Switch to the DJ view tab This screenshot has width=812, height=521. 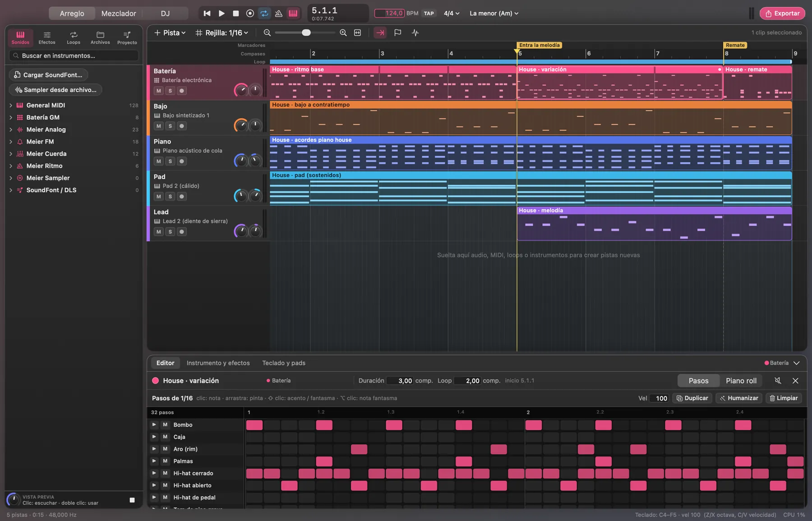click(x=165, y=14)
